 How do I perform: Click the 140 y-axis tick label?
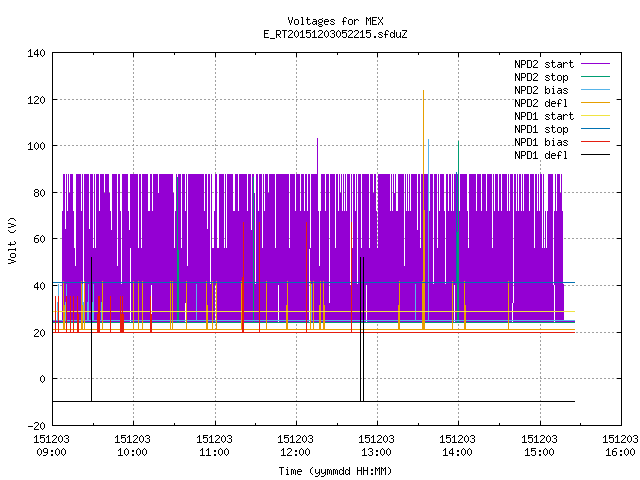(37, 53)
